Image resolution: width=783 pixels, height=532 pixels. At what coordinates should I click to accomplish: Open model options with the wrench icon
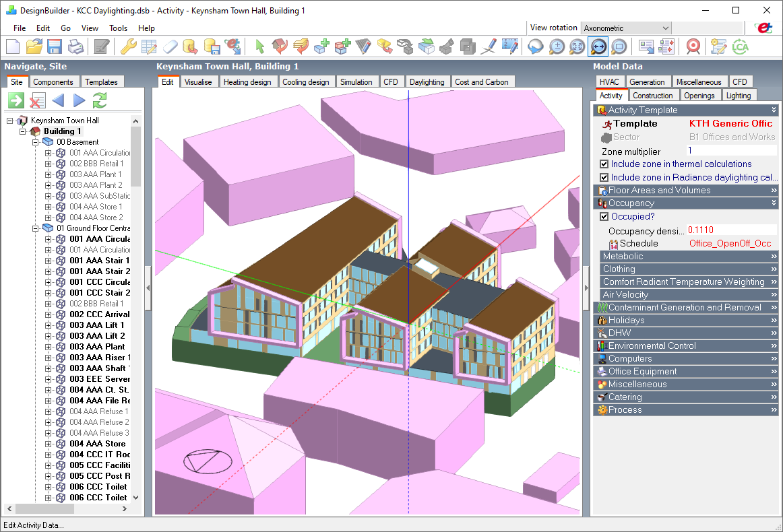tap(128, 46)
